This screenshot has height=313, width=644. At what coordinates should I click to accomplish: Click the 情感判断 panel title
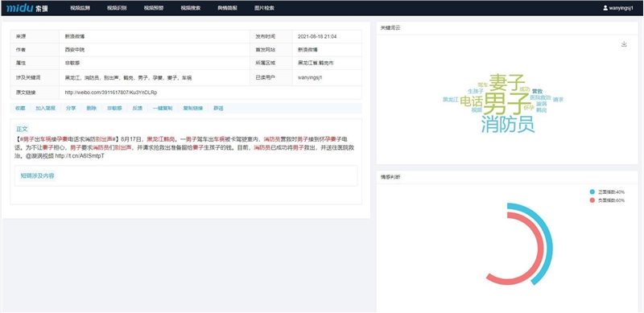[x=390, y=177]
